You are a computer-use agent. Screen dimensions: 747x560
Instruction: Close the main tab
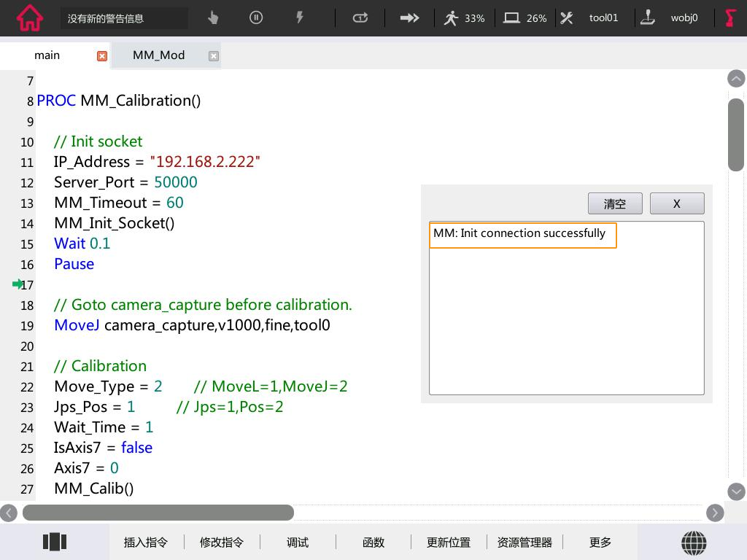pyautogui.click(x=102, y=56)
